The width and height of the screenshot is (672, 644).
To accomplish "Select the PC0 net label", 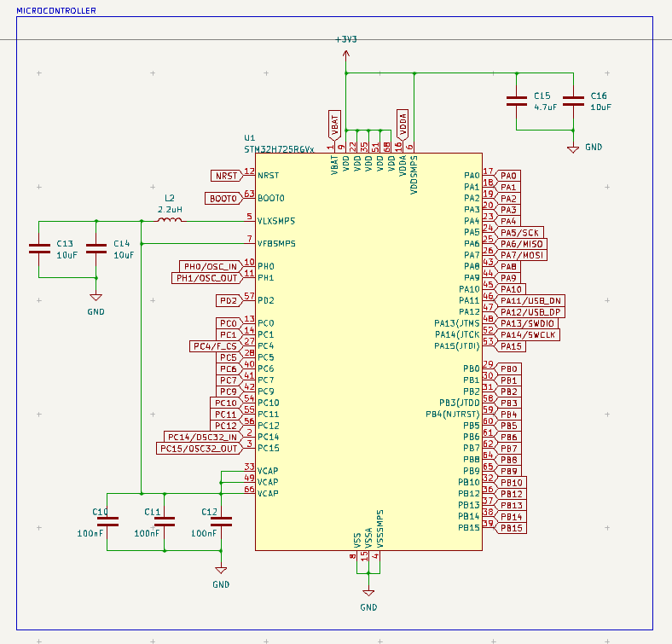I will tap(229, 324).
